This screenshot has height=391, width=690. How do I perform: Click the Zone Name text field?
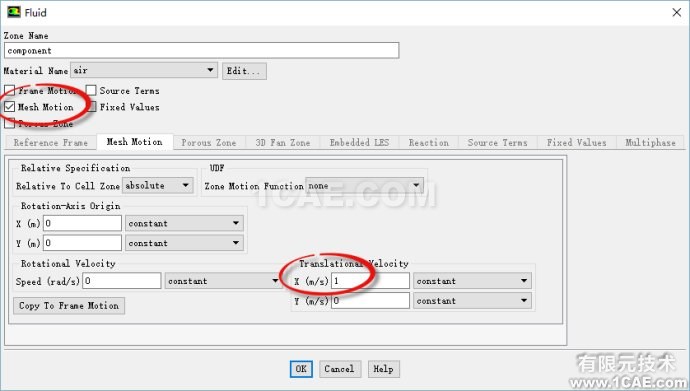coord(202,51)
